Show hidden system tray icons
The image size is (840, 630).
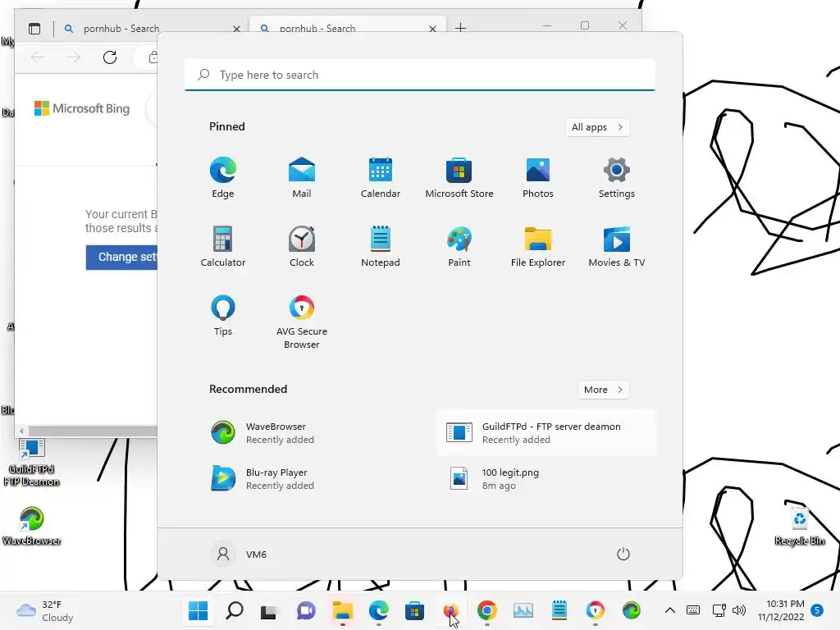pyautogui.click(x=669, y=610)
